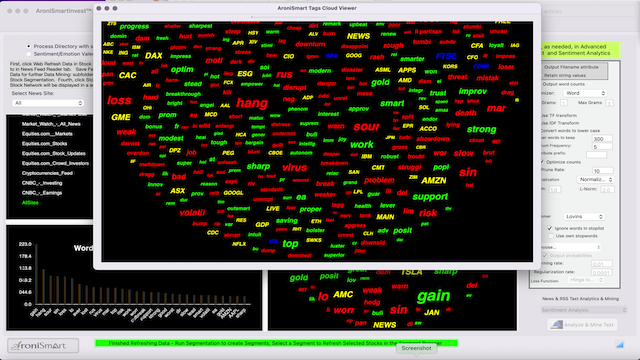Click the blue 'FTSE' tag in cloud viewer
640x360 pixels.
click(446, 56)
